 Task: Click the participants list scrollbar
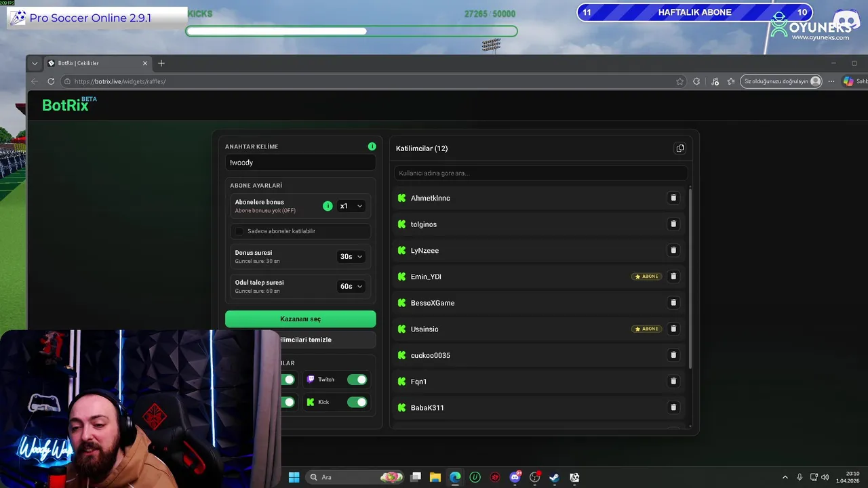point(690,278)
